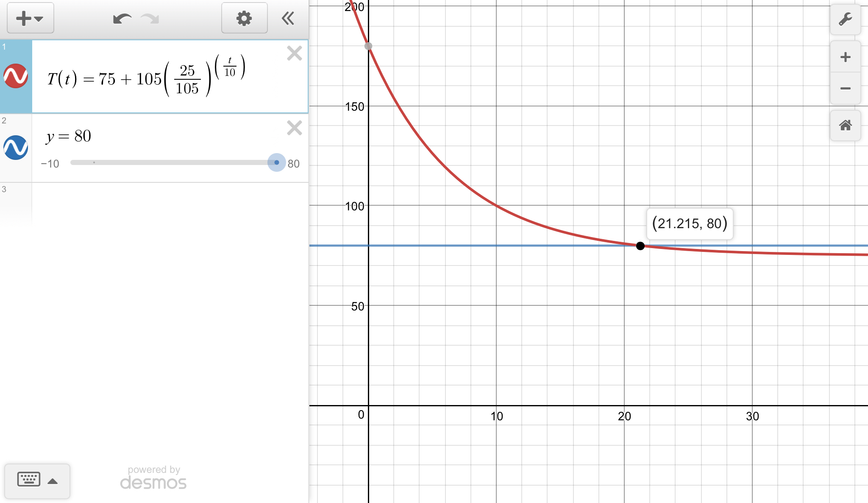The image size is (868, 503).
Task: Delete the T(t) expression
Action: (294, 53)
